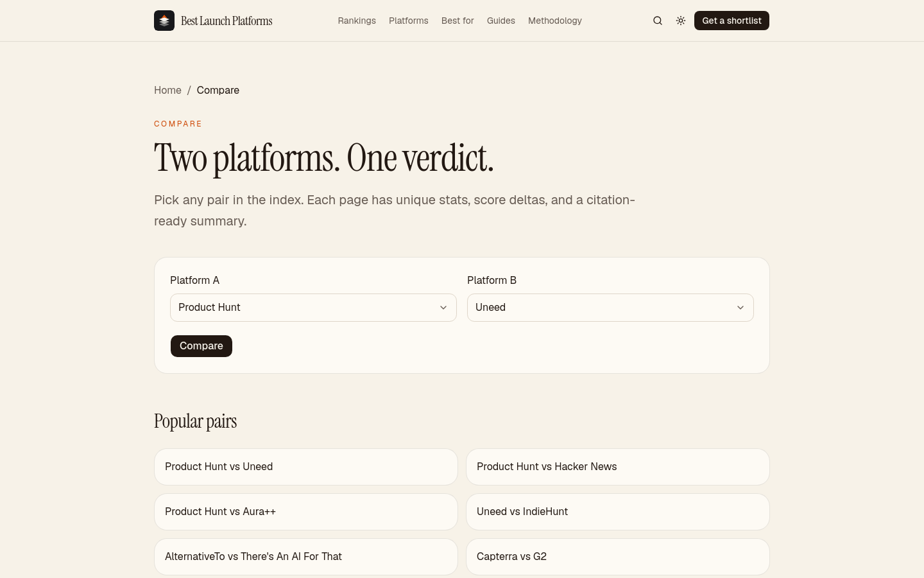Open the Product Hunt vs Hacker News pair
The height and width of the screenshot is (578, 924).
[x=618, y=467]
